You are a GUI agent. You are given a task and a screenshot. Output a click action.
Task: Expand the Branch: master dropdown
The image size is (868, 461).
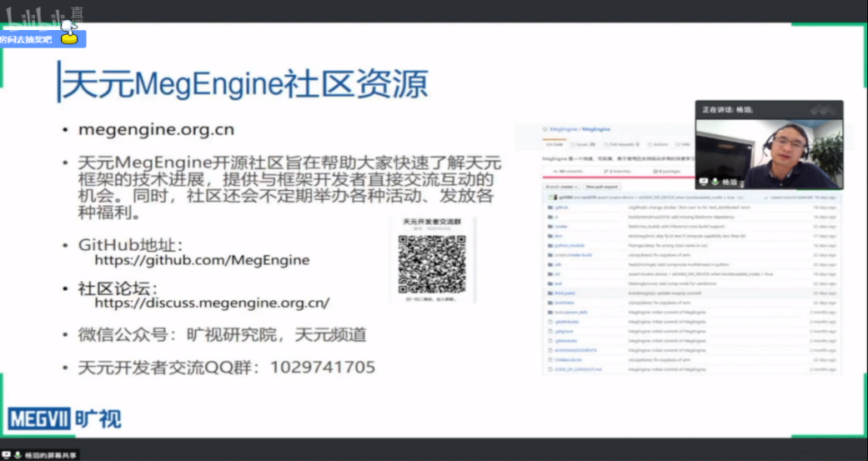(x=562, y=187)
